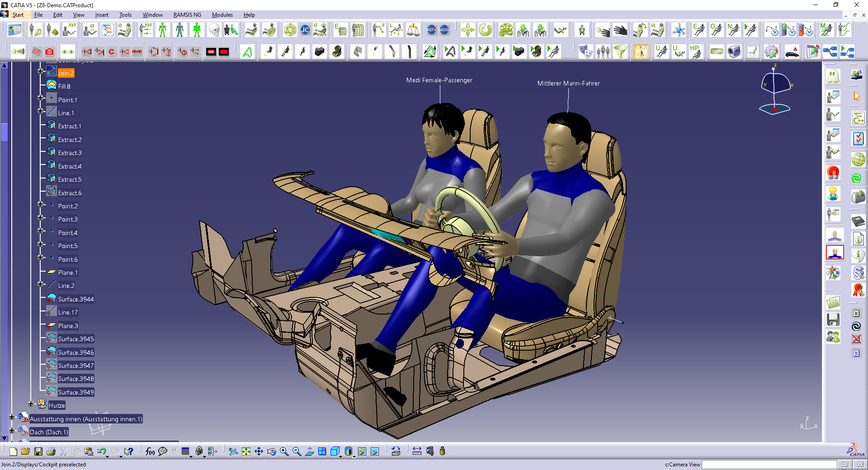The image size is (868, 470).
Task: Select Surface.3947 in the specification tree
Action: 75,365
